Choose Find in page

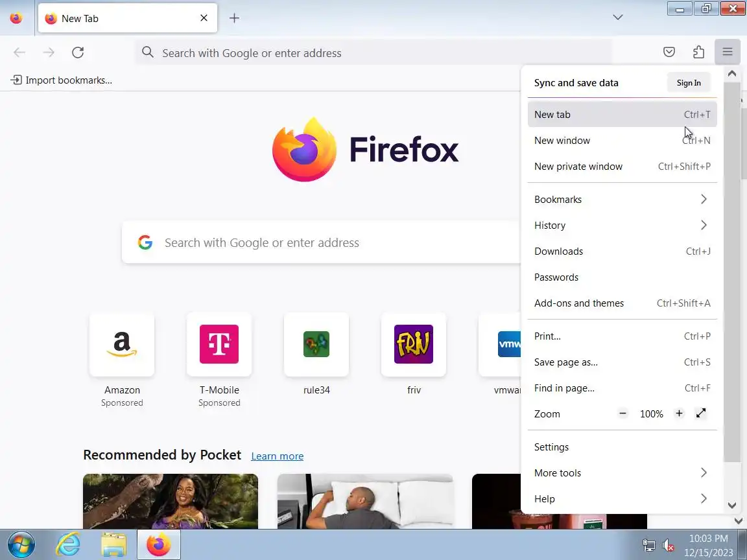[622, 388]
